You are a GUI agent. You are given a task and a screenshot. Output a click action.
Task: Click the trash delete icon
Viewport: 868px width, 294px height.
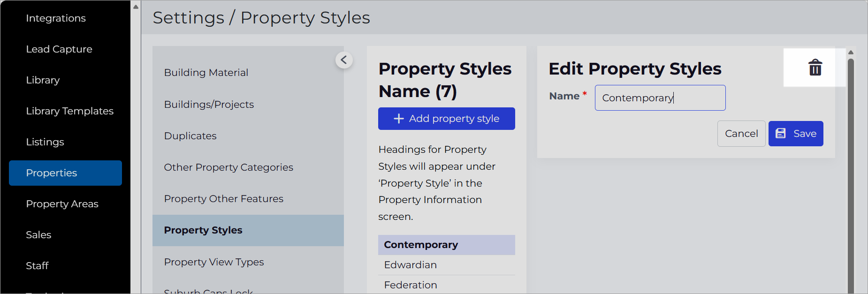tap(815, 68)
